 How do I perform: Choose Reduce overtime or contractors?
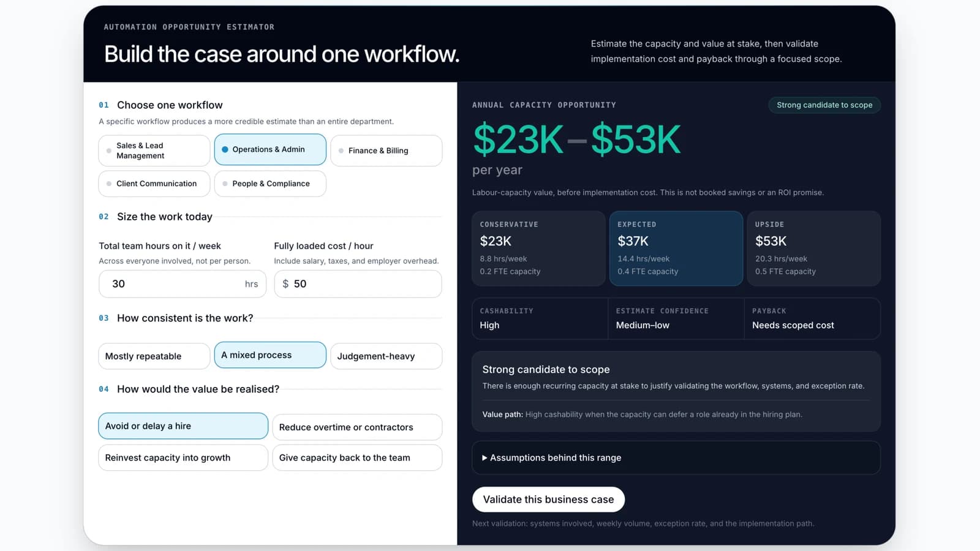click(357, 427)
